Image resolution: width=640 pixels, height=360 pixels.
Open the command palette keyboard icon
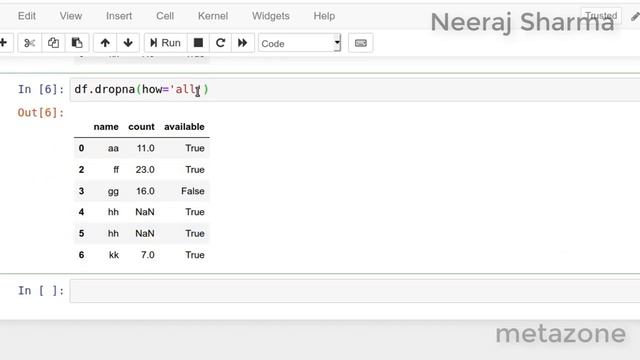(x=360, y=43)
